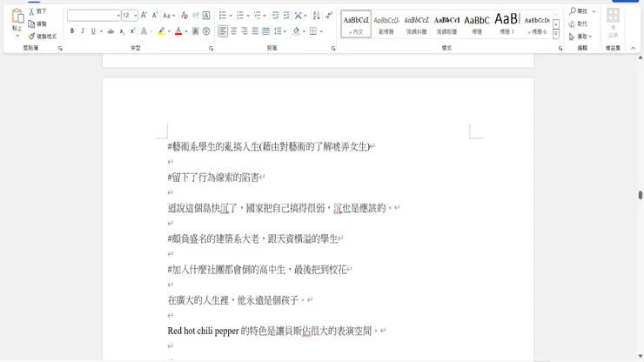Open the text effects A button
644x362 pixels.
144,31
